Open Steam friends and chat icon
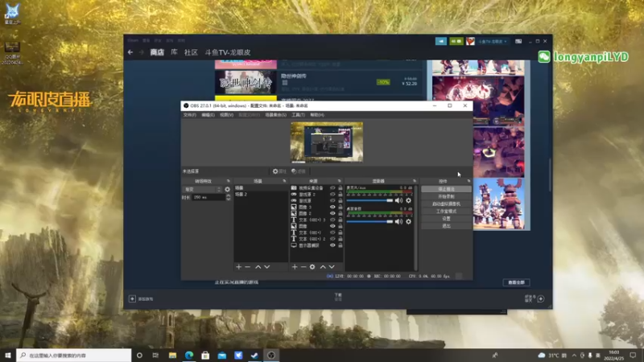The image size is (644, 362). tap(541, 298)
